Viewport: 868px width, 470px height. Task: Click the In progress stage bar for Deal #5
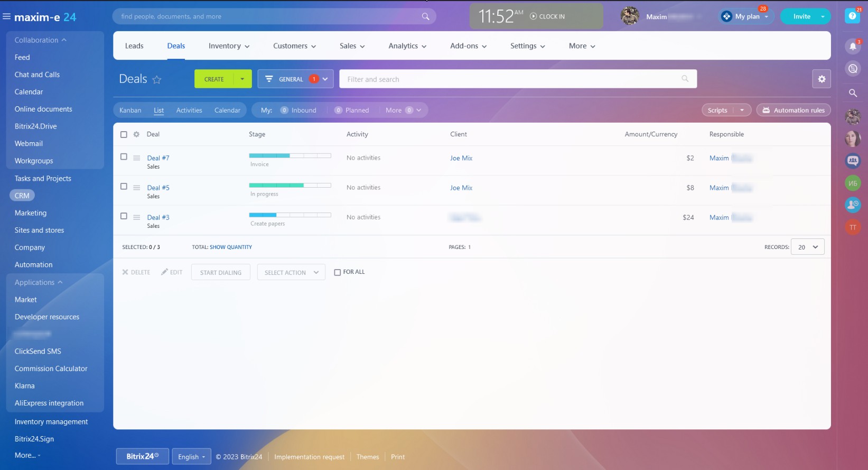(x=290, y=185)
